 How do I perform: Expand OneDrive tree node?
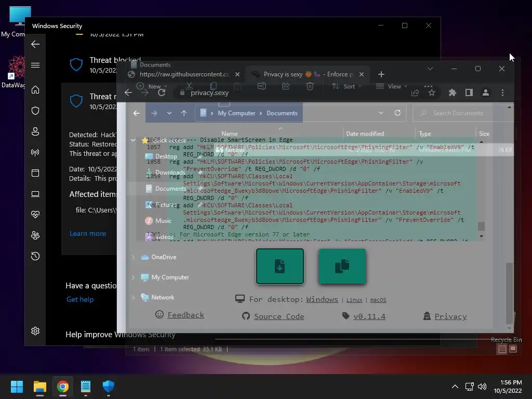click(x=133, y=257)
